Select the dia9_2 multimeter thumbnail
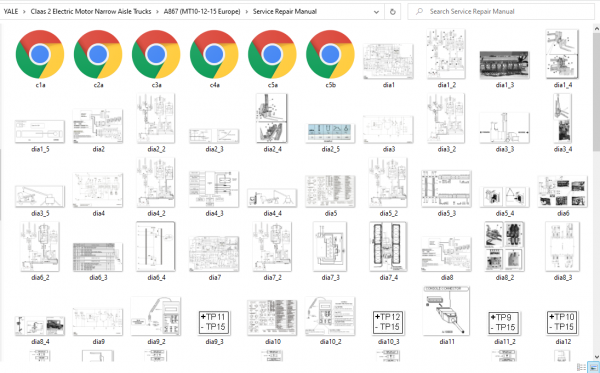600x373 pixels. pos(156,316)
